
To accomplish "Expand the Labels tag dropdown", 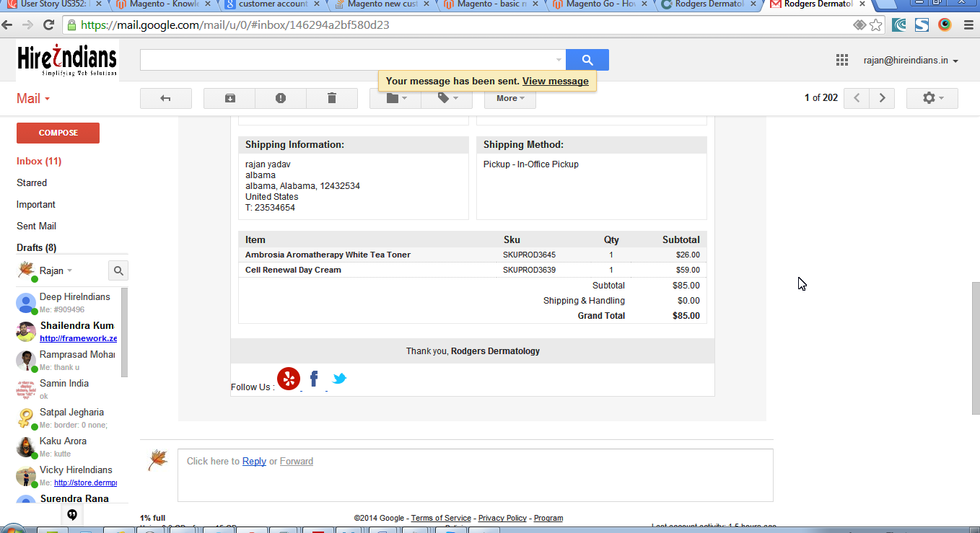I will click(x=447, y=98).
